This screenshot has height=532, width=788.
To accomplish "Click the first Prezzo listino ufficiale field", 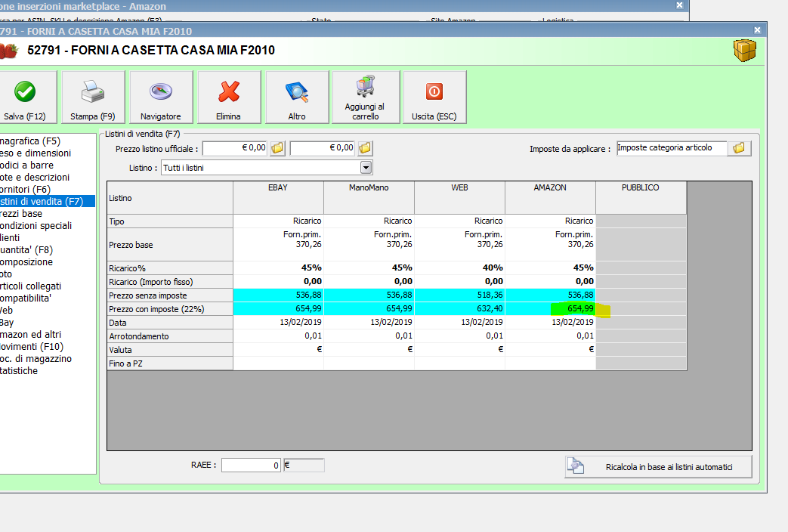I will pyautogui.click(x=235, y=148).
